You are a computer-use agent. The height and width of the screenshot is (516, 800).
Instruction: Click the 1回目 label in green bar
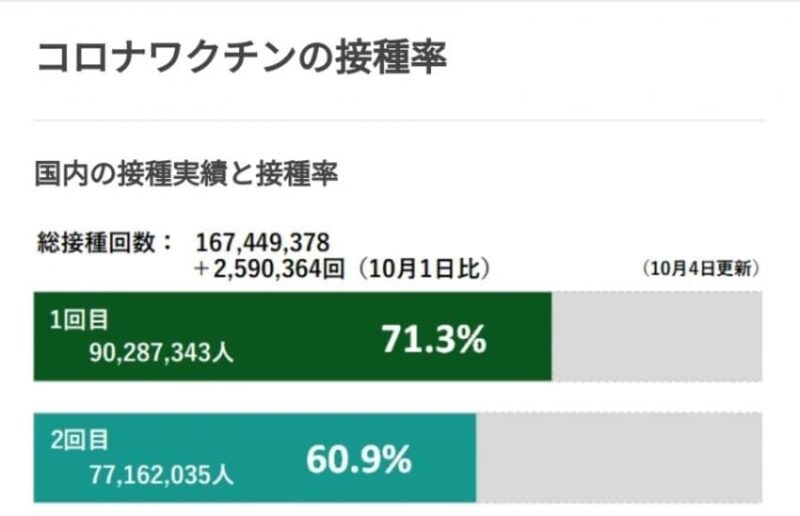point(78,320)
